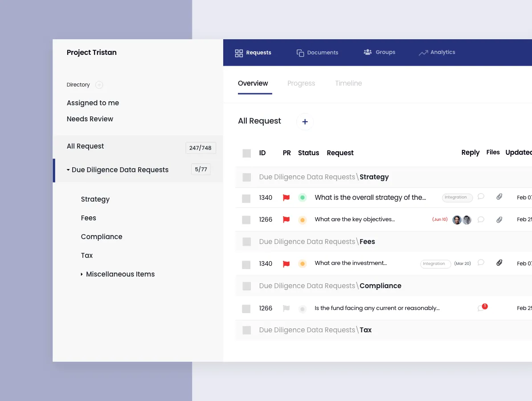
Task: Click attachment paperclip on key objectives row
Action: (499, 220)
